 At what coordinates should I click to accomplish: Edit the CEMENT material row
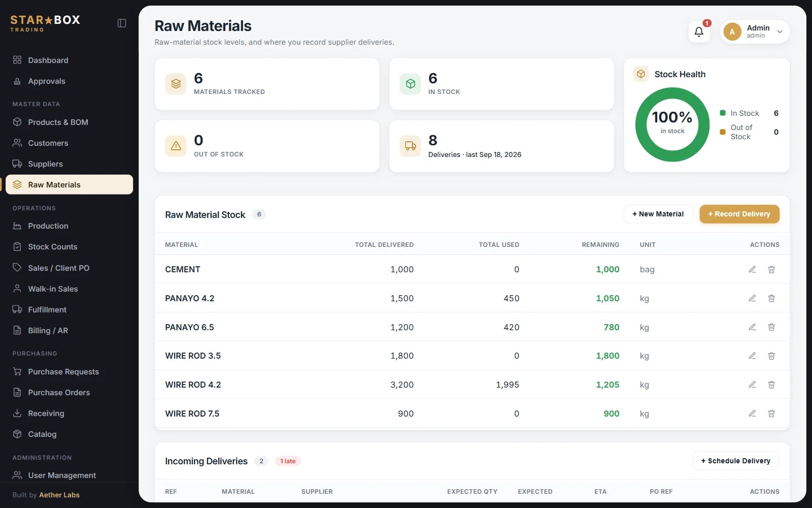pyautogui.click(x=752, y=269)
